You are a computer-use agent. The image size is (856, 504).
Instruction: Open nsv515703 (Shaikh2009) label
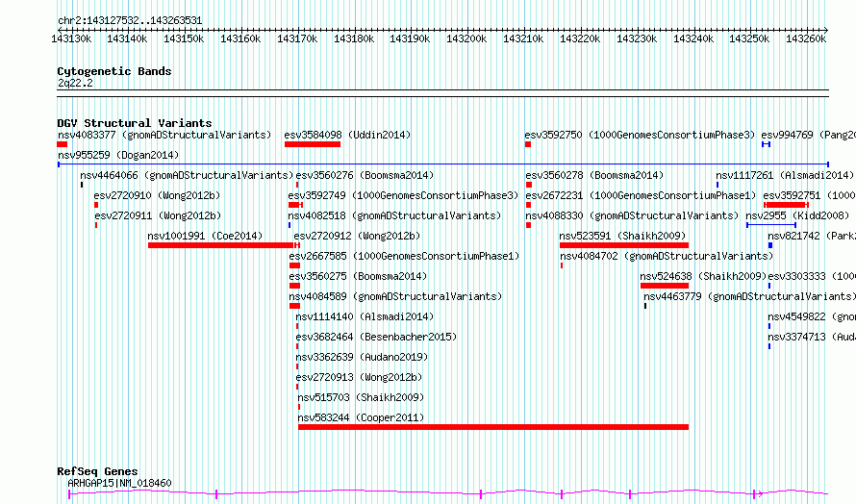(x=361, y=397)
